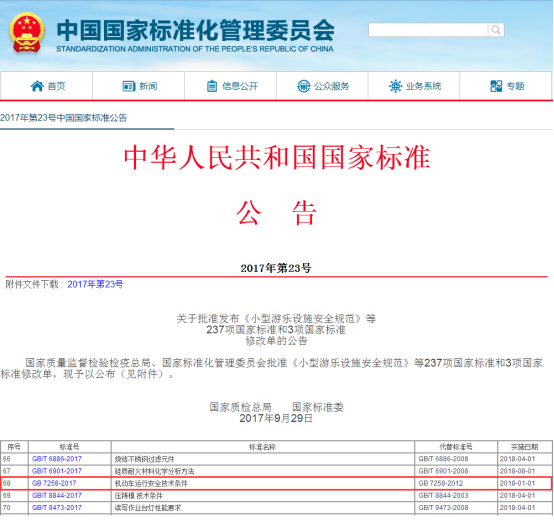Click the 2017年第23号中国国家标准公告 tab heading
This screenshot has width=554, height=526.
pyautogui.click(x=64, y=118)
